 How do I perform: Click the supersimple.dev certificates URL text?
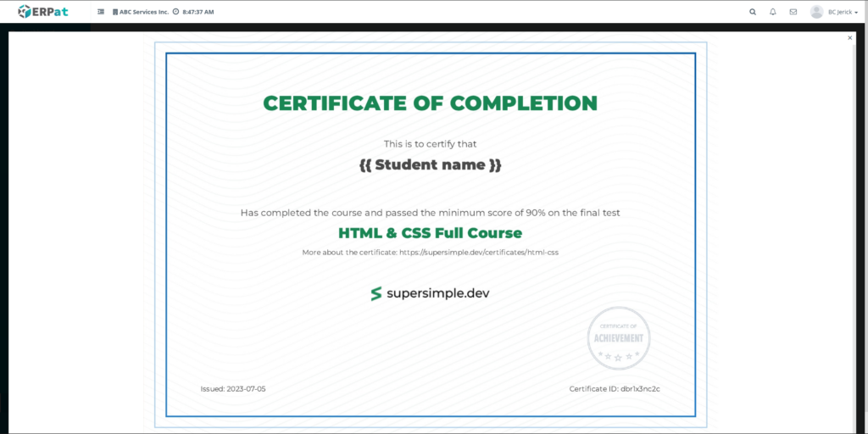coord(478,253)
